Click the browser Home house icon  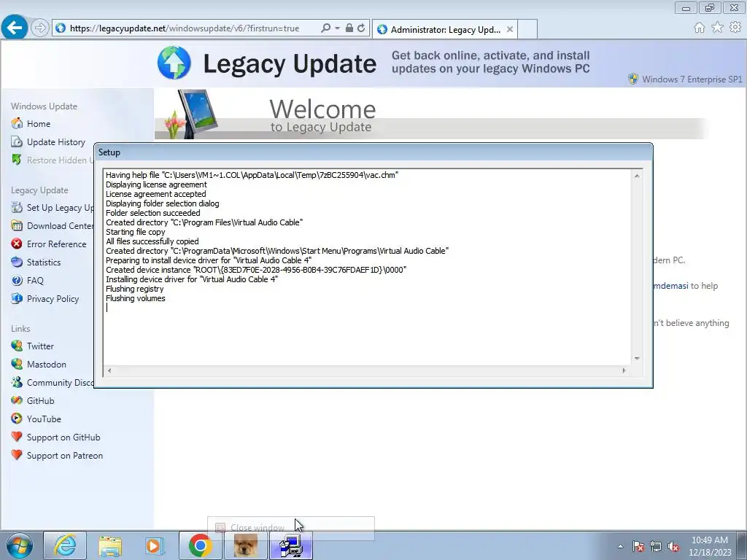[700, 28]
